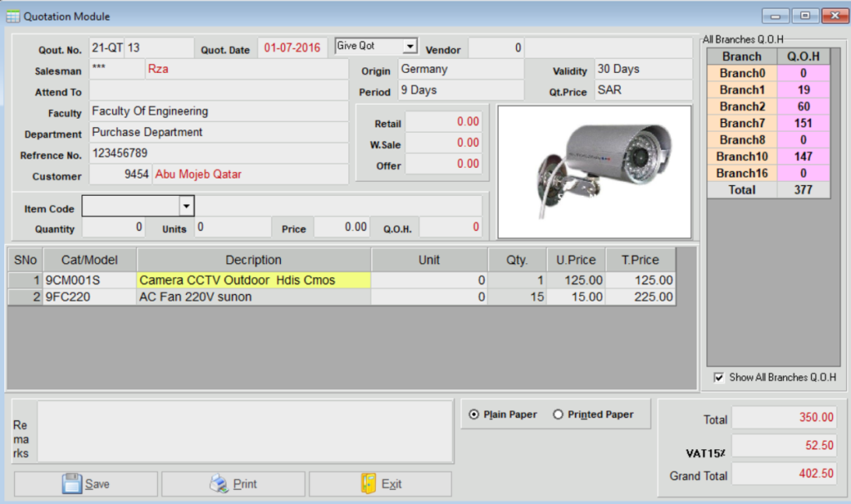Click the Refrence No. field
851x504 pixels.
(218, 154)
